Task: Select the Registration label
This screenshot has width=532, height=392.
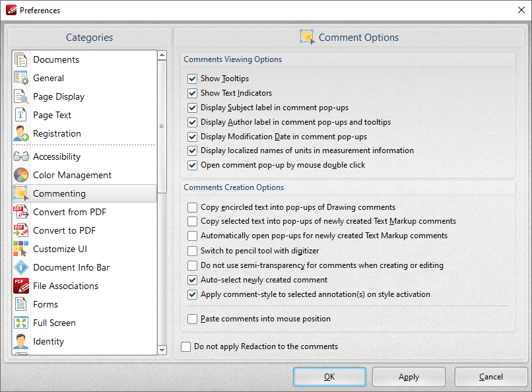Action: tap(57, 133)
